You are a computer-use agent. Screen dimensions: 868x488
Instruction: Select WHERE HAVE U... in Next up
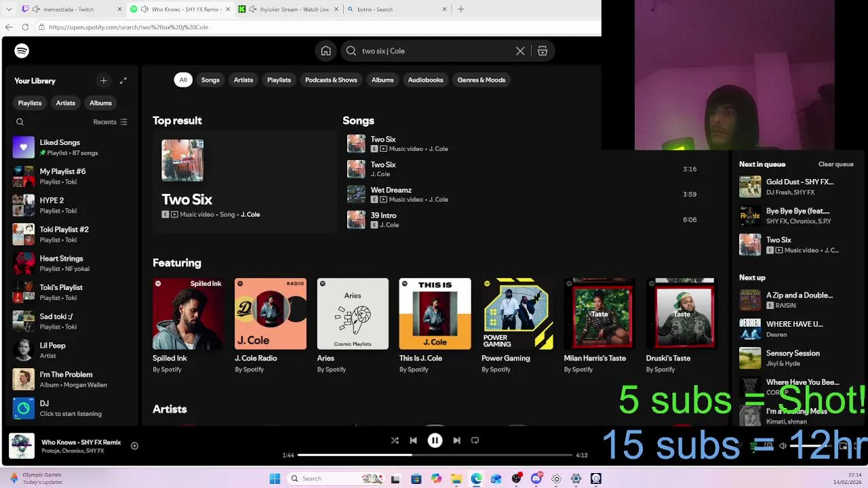[x=798, y=329]
